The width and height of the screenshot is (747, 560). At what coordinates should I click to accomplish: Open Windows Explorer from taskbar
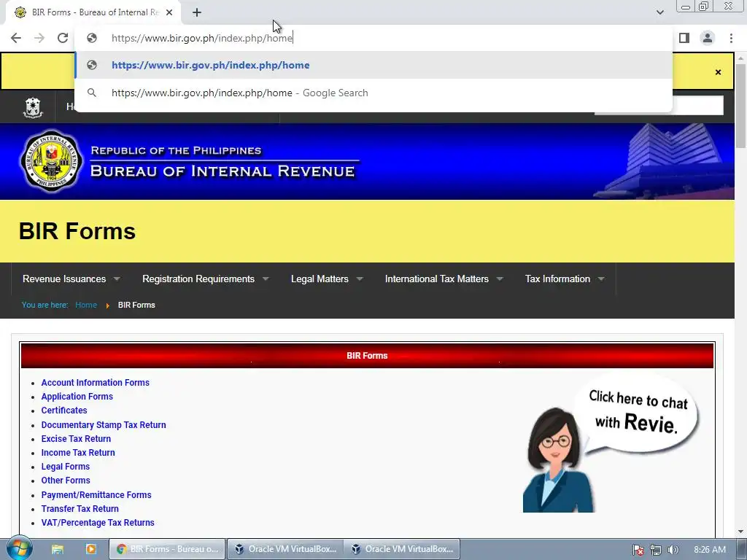pos(58,549)
